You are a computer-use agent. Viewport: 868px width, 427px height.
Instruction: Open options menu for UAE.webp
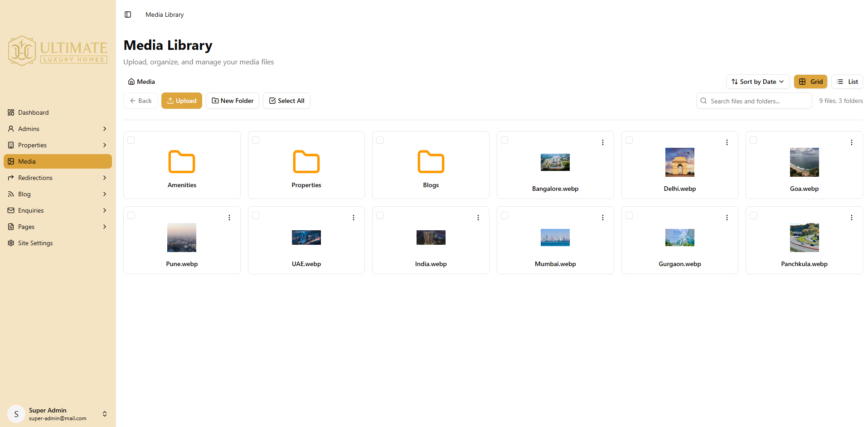point(354,218)
